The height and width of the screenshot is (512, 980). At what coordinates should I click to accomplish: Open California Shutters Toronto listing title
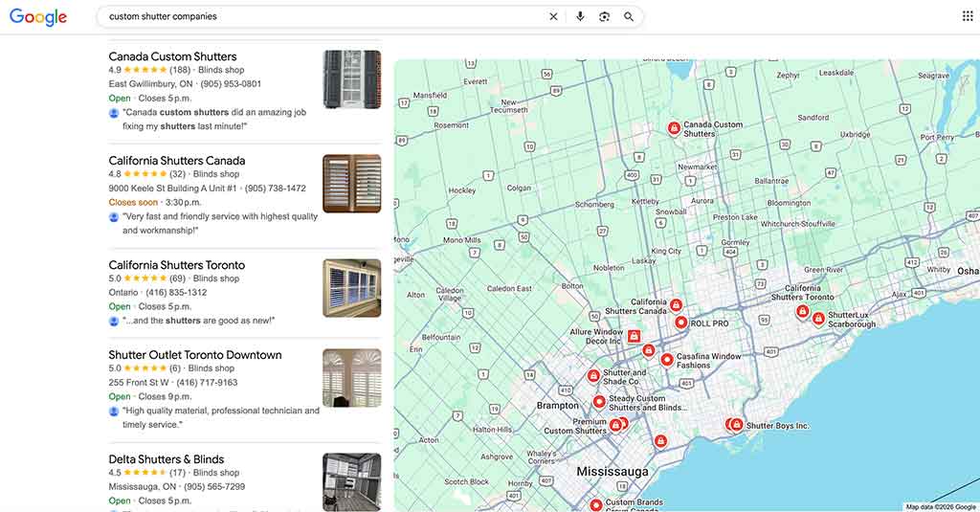pyautogui.click(x=177, y=265)
